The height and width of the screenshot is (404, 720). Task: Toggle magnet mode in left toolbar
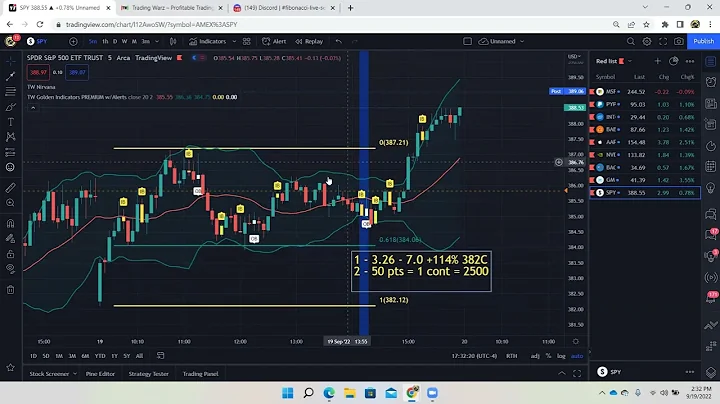point(11,224)
